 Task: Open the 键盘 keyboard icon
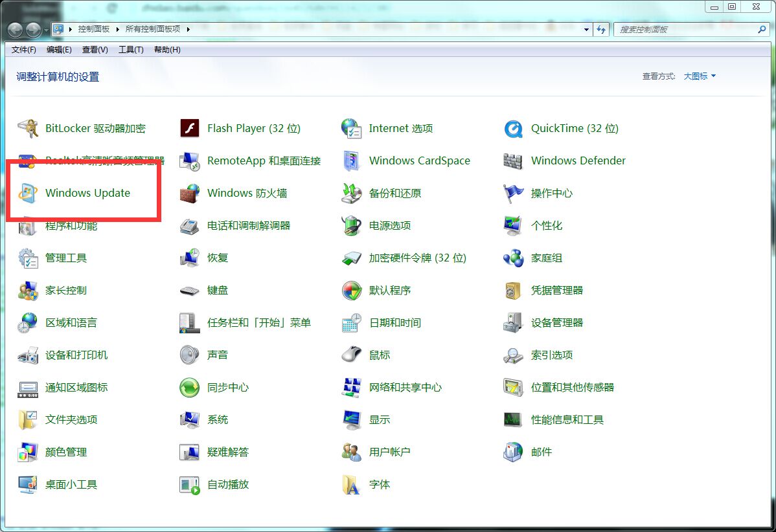[x=190, y=291]
